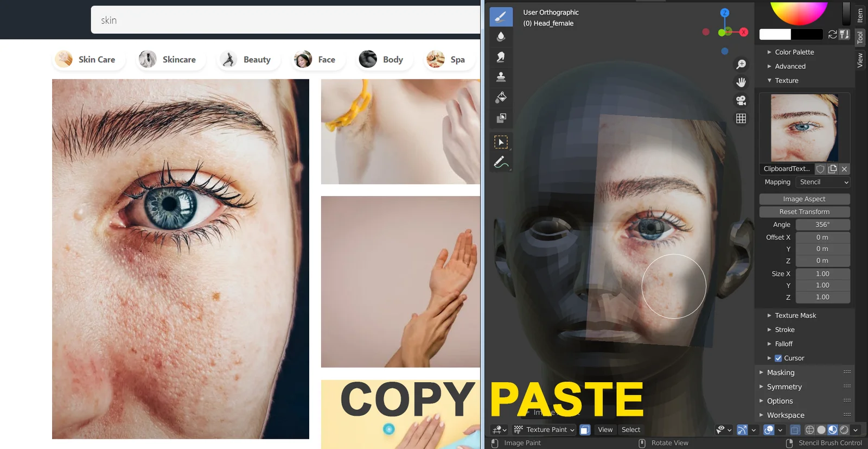Select the Annotate pencil tool
868x449 pixels.
[x=501, y=162]
